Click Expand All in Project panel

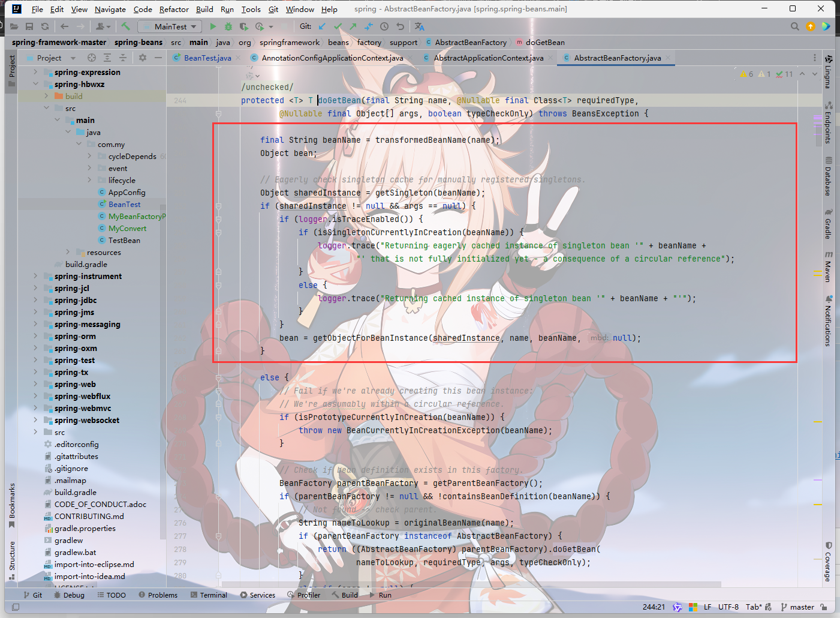107,58
